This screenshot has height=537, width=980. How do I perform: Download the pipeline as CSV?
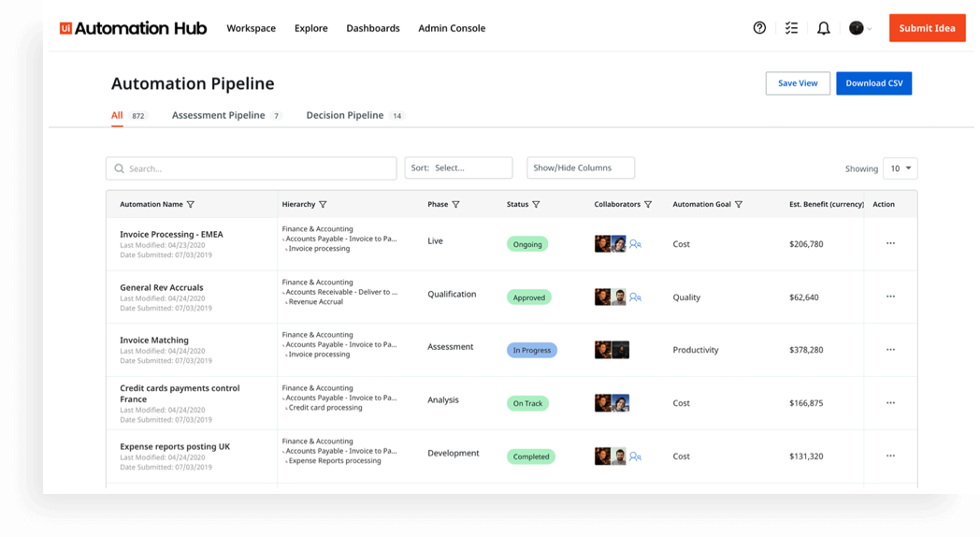pyautogui.click(x=873, y=83)
